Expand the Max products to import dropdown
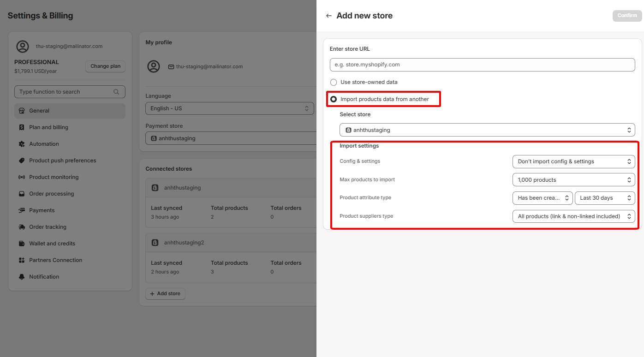Viewport: 644px width, 357px height. click(573, 180)
